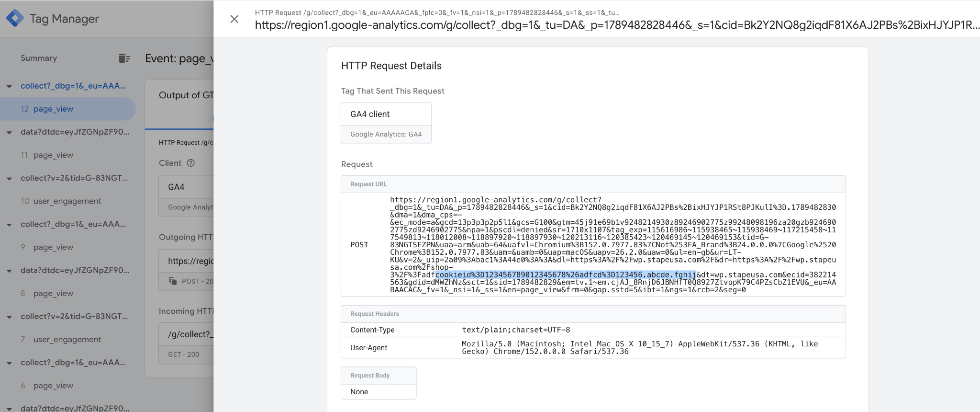Click the Tag Manager title text

64,19
